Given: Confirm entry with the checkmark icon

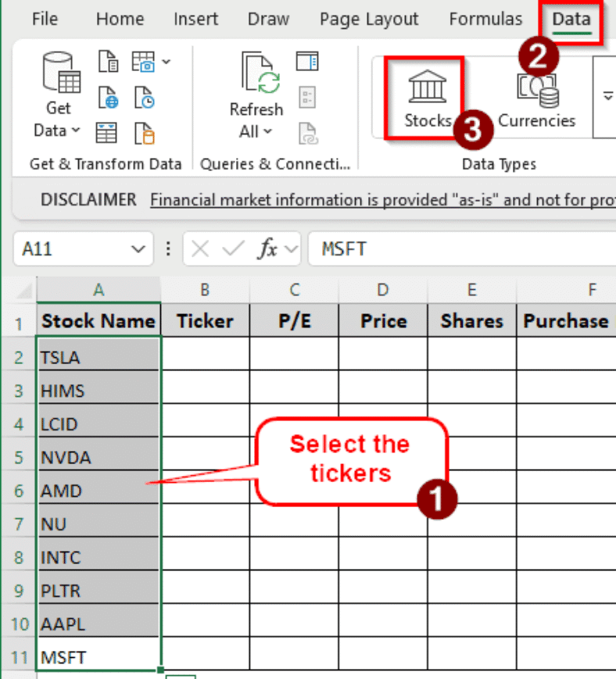Looking at the screenshot, I should point(233,249).
